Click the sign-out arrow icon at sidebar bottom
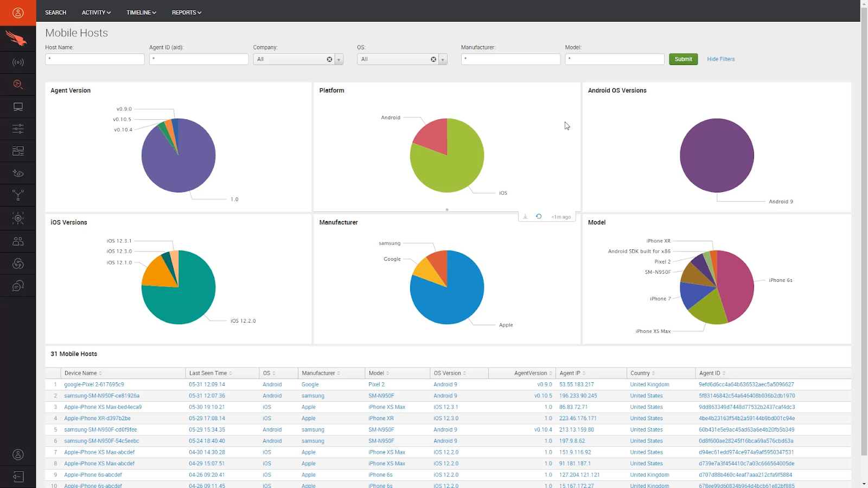 point(18,477)
